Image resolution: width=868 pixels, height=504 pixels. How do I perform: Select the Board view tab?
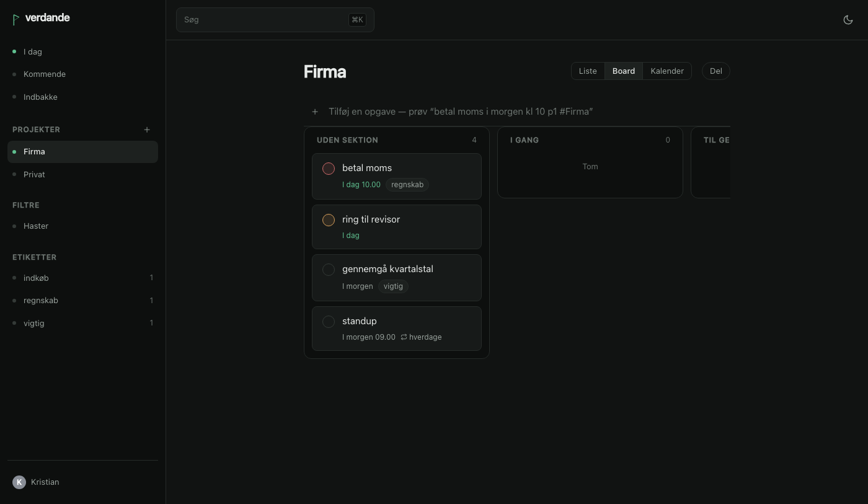(624, 71)
